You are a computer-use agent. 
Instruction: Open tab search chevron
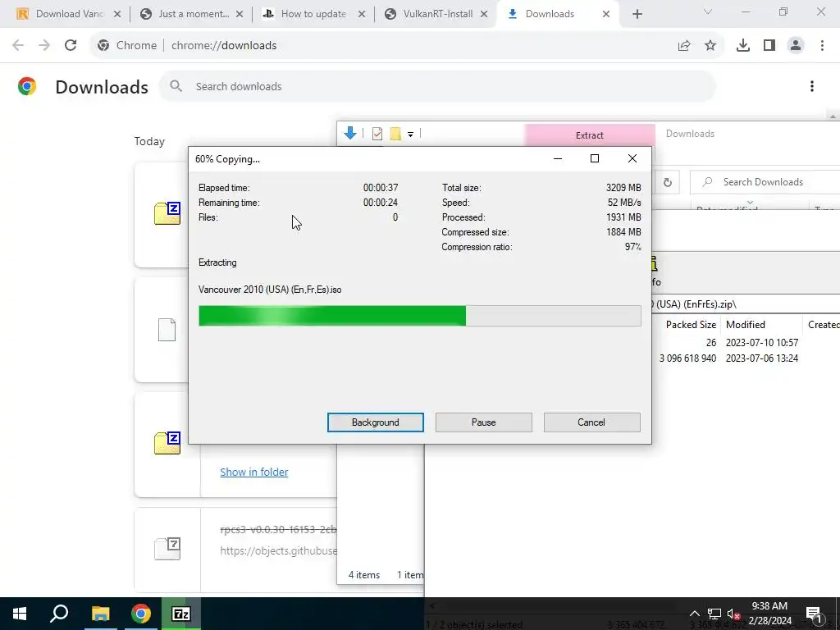pyautogui.click(x=708, y=11)
